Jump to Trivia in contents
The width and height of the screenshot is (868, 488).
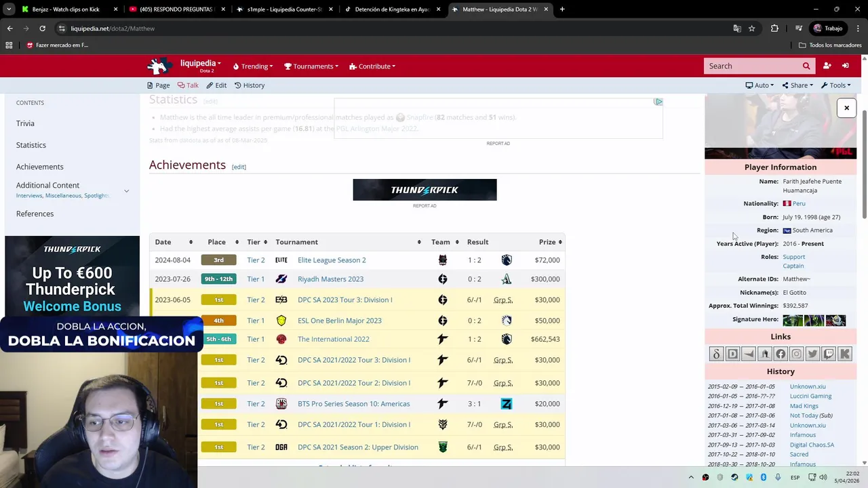click(25, 123)
